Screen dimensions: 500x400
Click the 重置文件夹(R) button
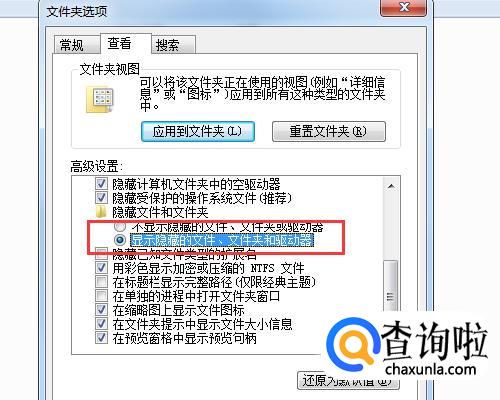coord(329,131)
